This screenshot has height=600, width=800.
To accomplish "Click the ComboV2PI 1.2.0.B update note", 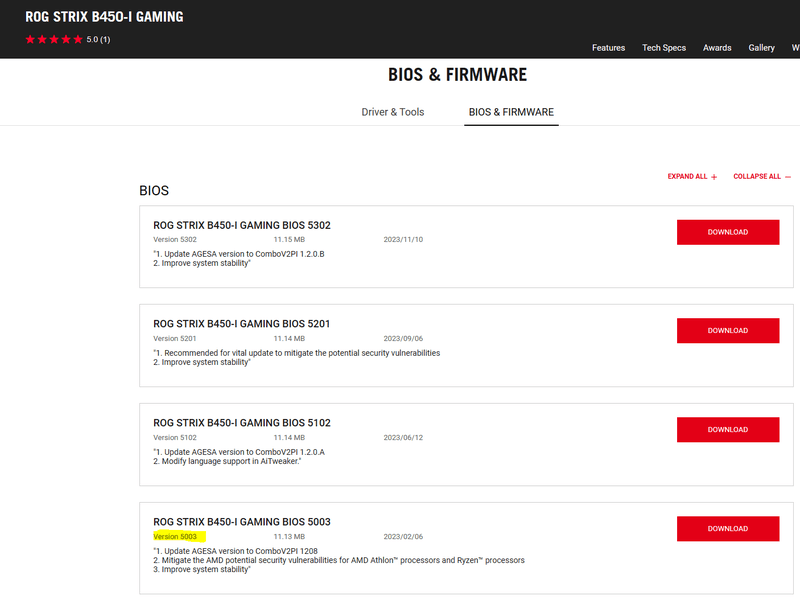I will (239, 254).
